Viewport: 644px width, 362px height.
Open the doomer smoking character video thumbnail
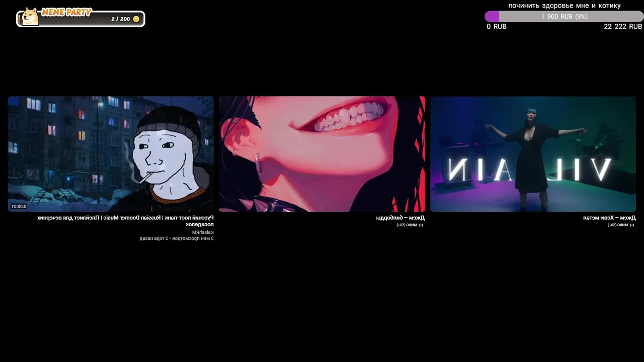point(111,154)
